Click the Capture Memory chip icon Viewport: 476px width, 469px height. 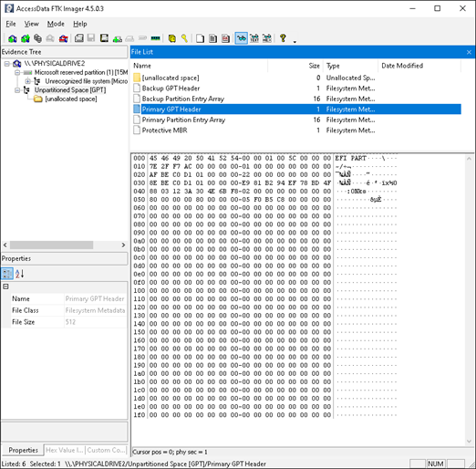(x=155, y=38)
